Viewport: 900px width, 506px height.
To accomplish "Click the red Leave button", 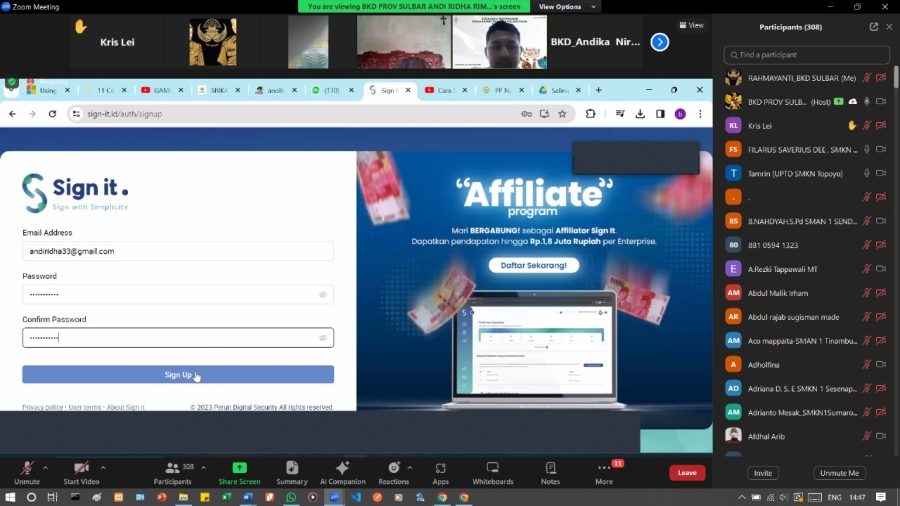I will point(687,473).
